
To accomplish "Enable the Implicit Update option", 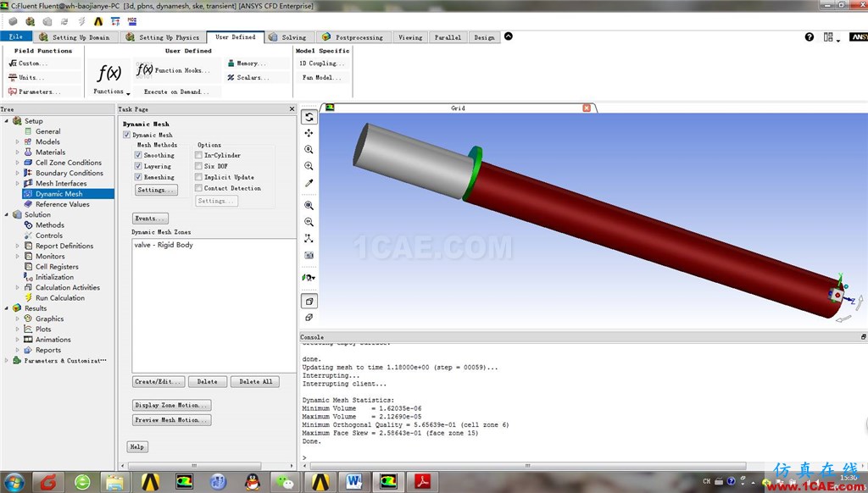I will click(198, 177).
